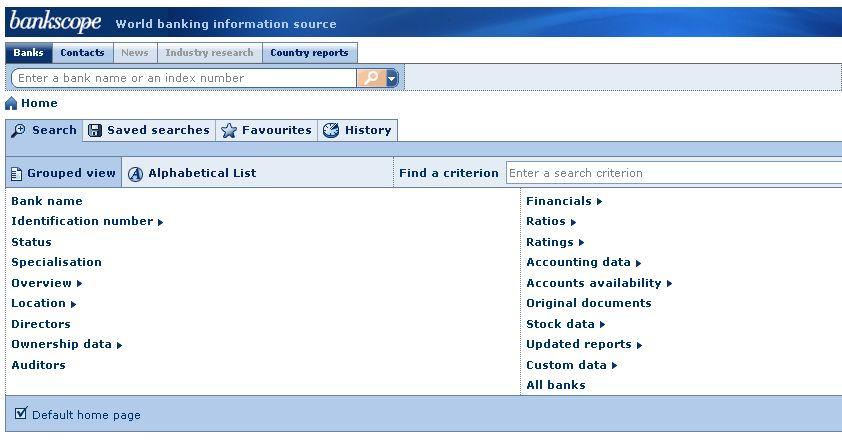This screenshot has height=446, width=842.
Task: Expand the Accounting data arrow
Action: [x=638, y=263]
